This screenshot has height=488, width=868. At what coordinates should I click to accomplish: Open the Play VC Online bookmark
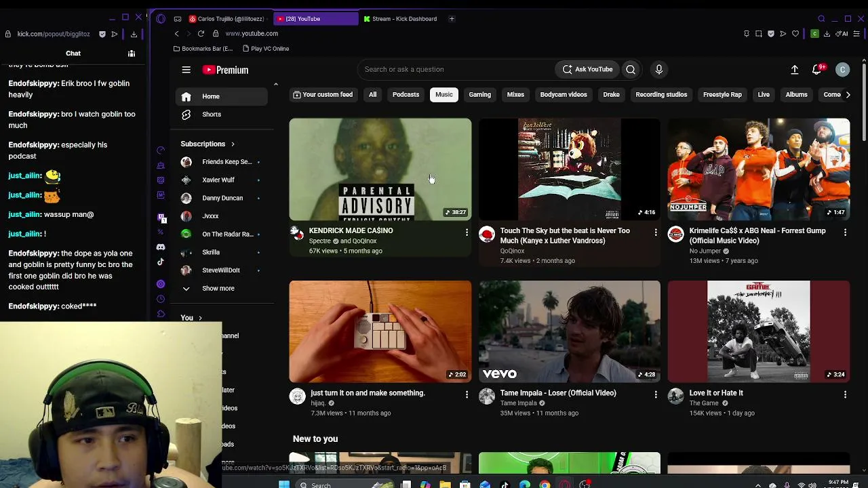pos(265,49)
